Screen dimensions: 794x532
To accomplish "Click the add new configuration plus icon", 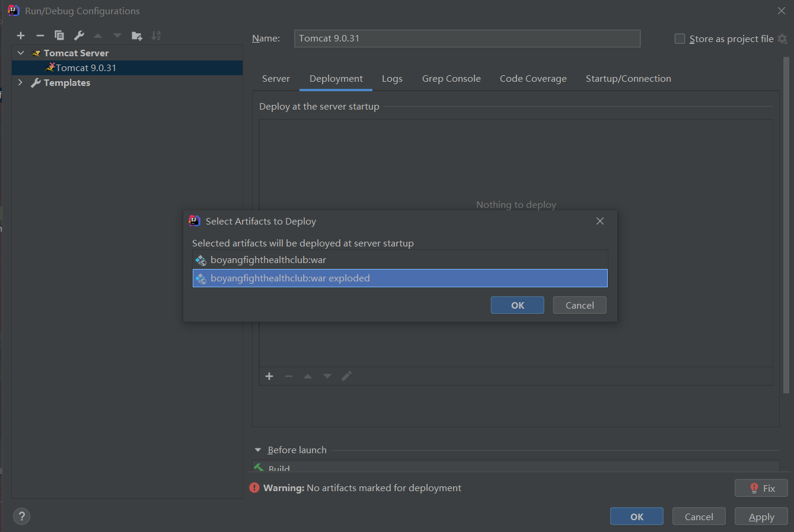I will [21, 36].
